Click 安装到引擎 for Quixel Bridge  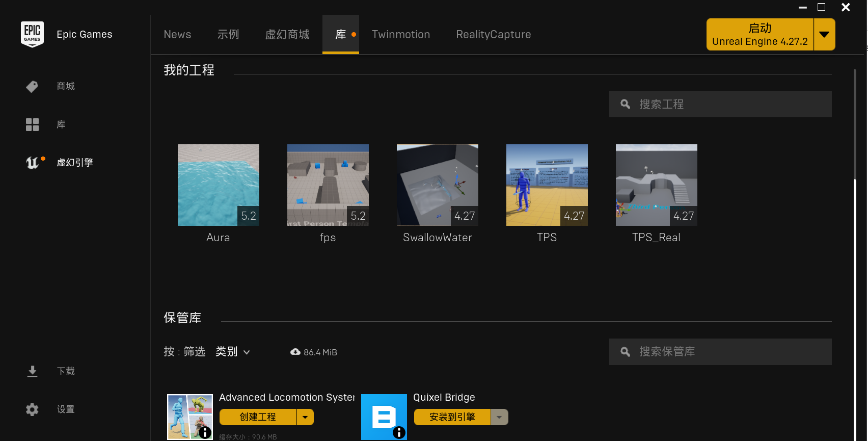(x=452, y=417)
